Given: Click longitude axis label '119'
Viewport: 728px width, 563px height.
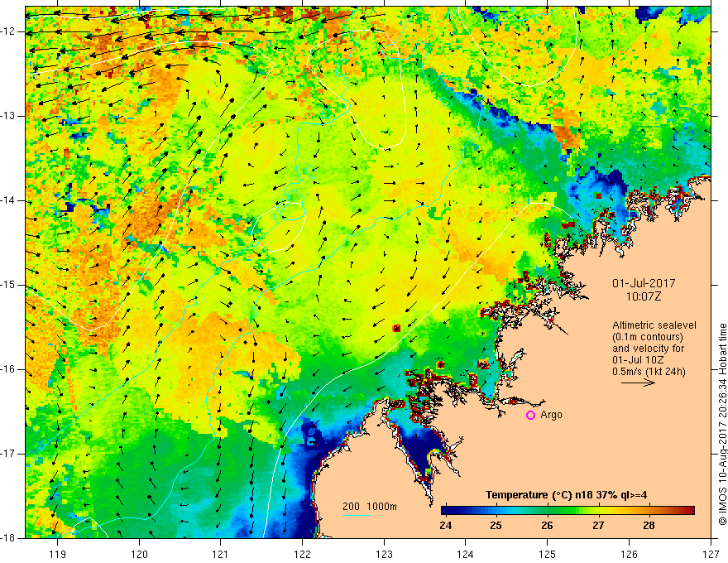Looking at the screenshot, I should 58,554.
